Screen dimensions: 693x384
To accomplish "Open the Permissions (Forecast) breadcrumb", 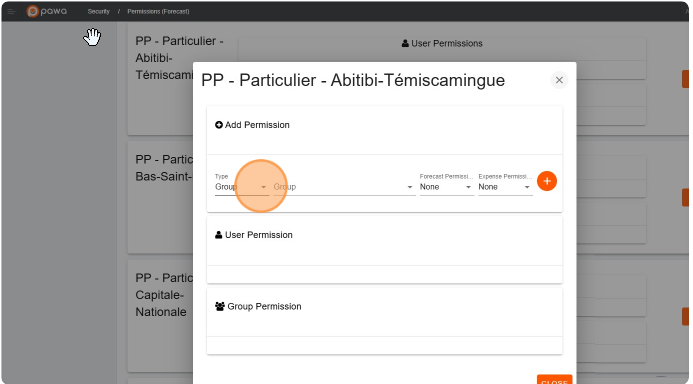I will [x=158, y=11].
